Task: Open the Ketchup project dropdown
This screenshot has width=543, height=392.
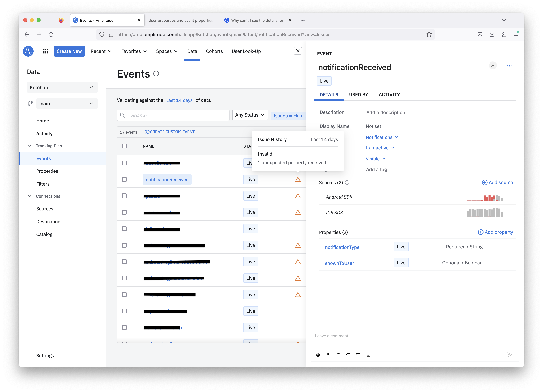Action: pyautogui.click(x=62, y=87)
